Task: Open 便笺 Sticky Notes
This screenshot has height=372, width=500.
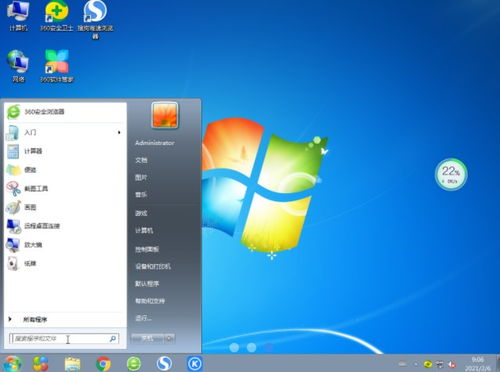Action: [x=65, y=170]
